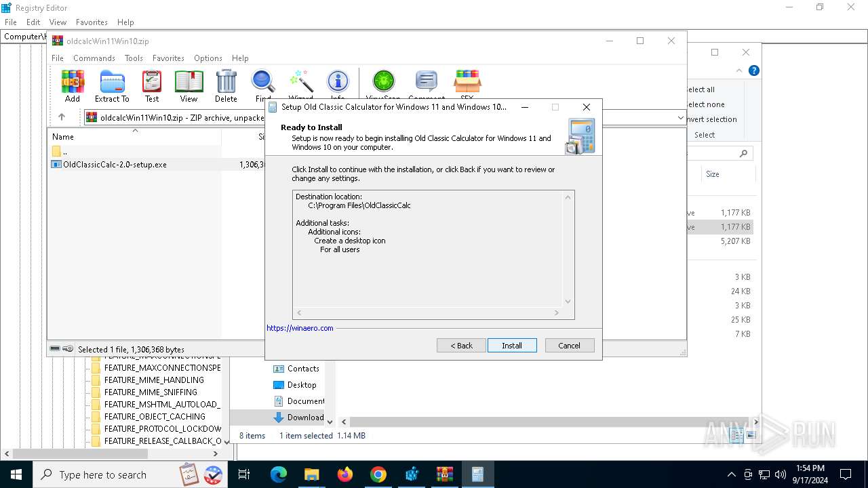
Task: Open Microsoft Edge from the taskbar
Action: (x=279, y=474)
